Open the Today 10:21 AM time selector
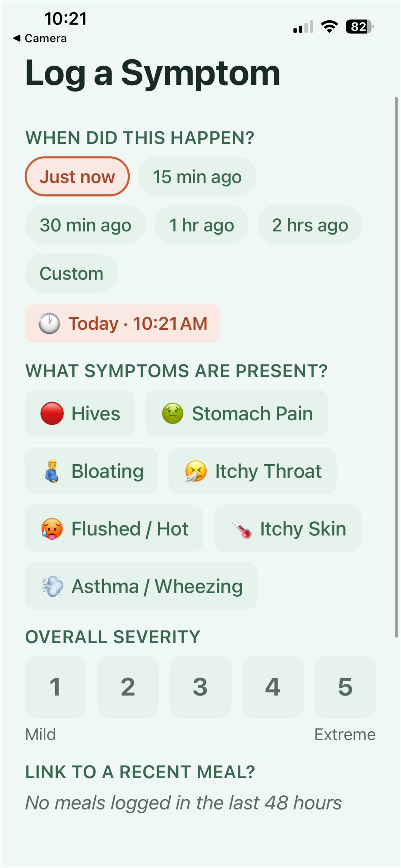The image size is (401, 868). pos(122,323)
